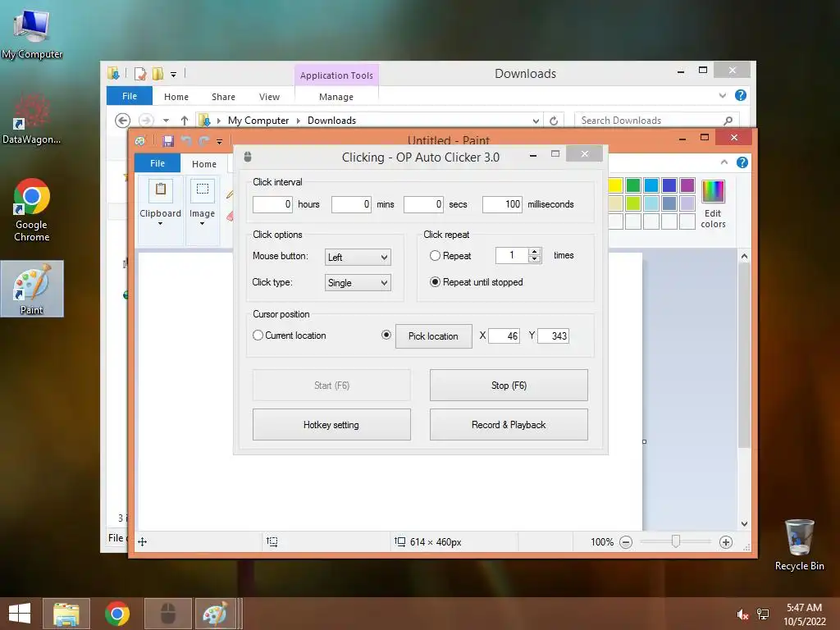Expand the Image group dropdown in Paint
The width and height of the screenshot is (840, 630).
(x=202, y=223)
